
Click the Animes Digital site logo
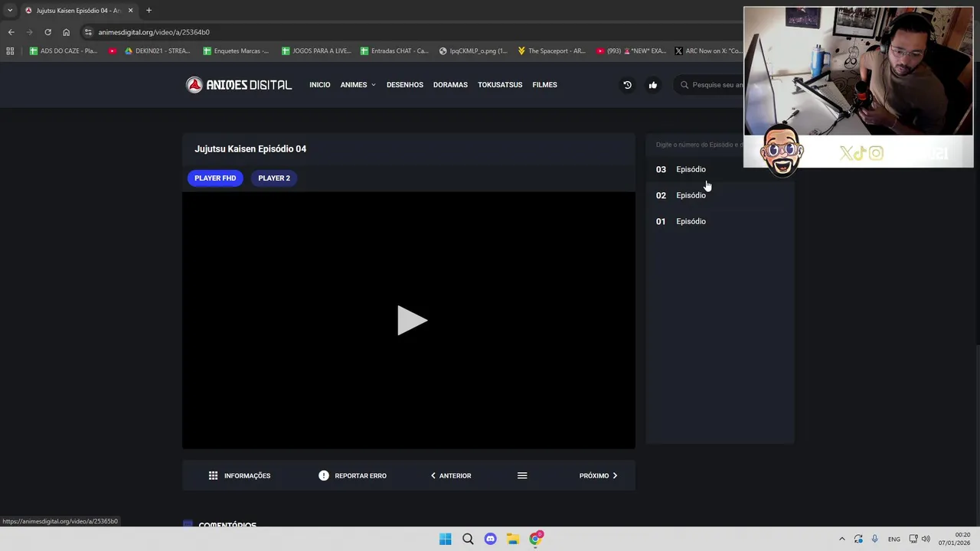[x=239, y=85]
